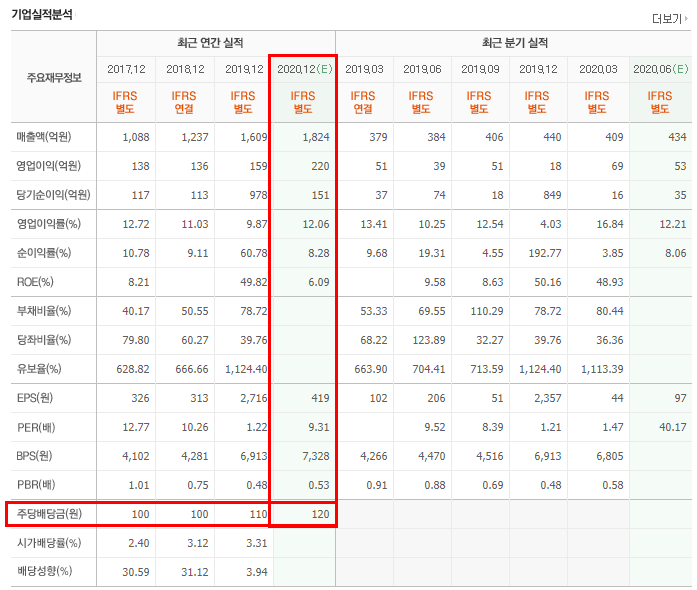The height and width of the screenshot is (590, 697).
Task: Click the 120 dividend per share value
Action: [x=320, y=514]
